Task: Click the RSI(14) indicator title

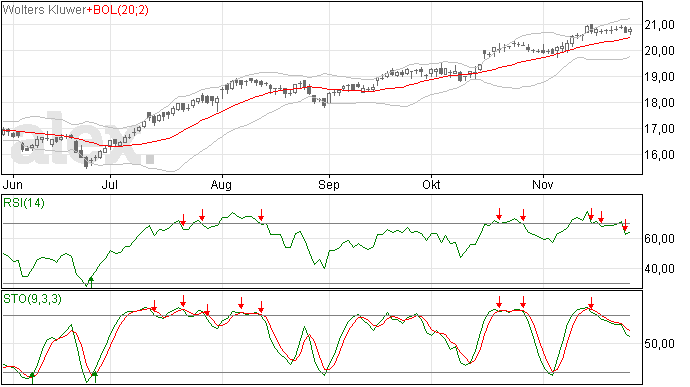Action: [24, 203]
